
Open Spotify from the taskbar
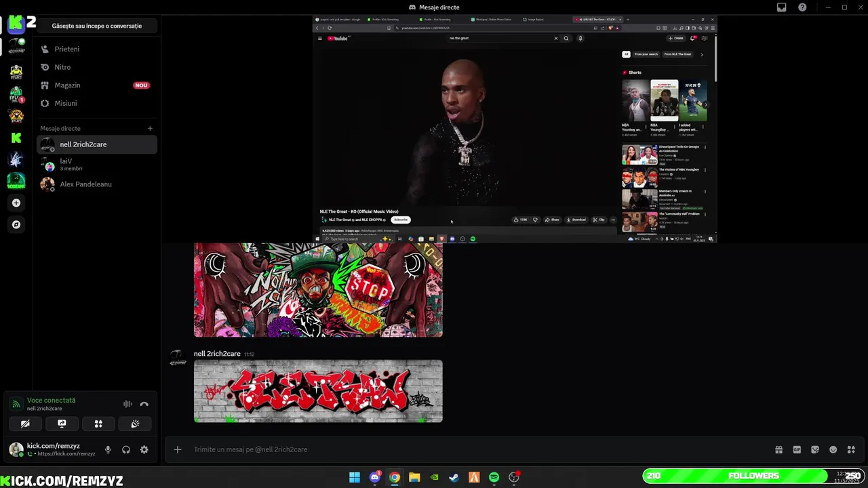click(x=494, y=477)
